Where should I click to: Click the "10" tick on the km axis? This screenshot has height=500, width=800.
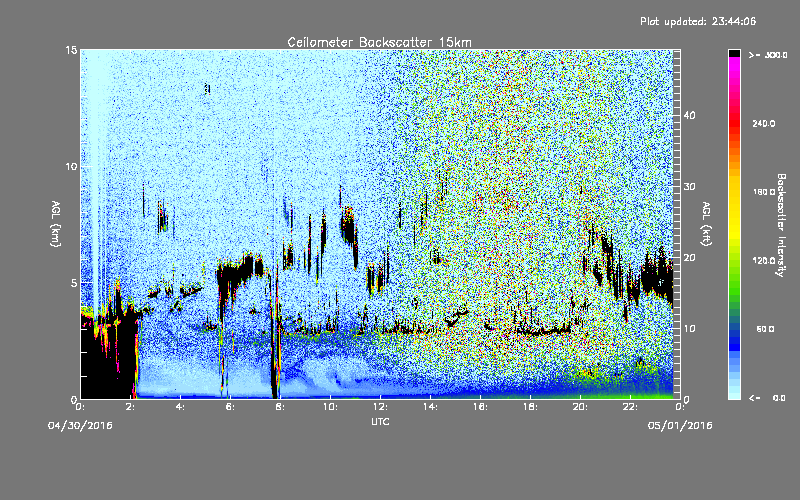tap(71, 167)
